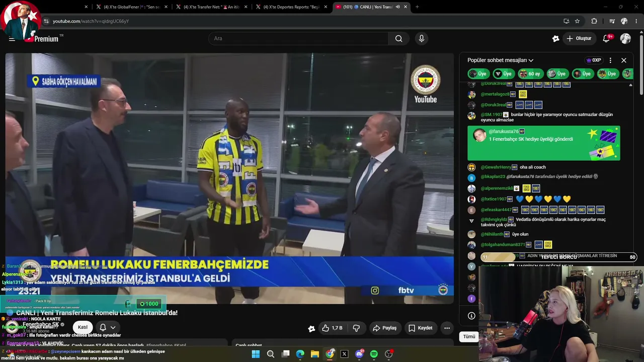Image resolution: width=644 pixels, height=362 pixels.
Task: Click the YouTube search magnifier button
Action: click(398, 39)
